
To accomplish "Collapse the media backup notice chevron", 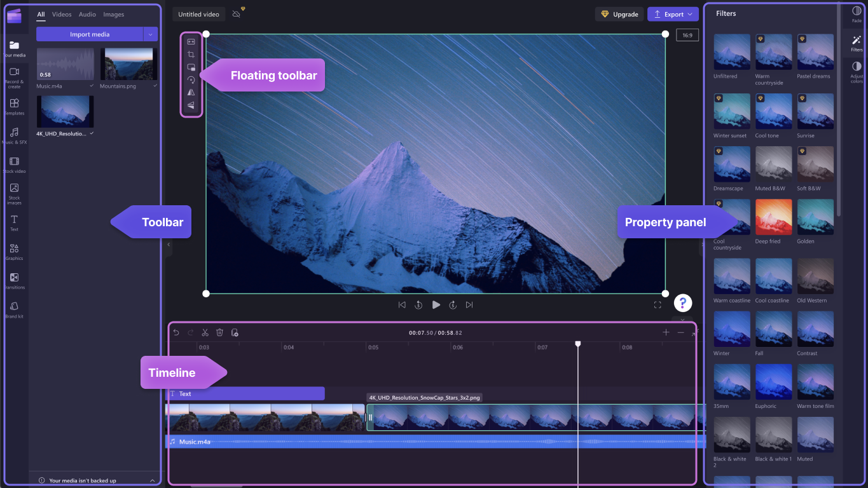I will tap(151, 480).
